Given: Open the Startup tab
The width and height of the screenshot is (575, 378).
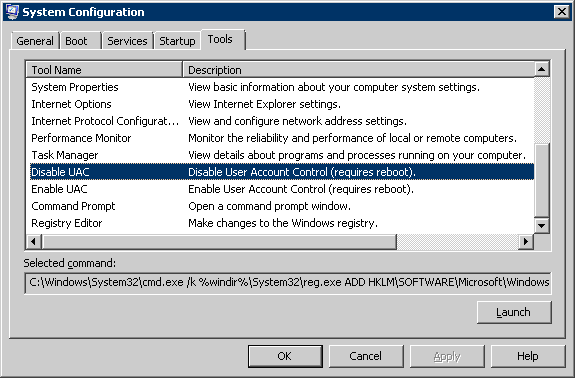Looking at the screenshot, I should (177, 41).
